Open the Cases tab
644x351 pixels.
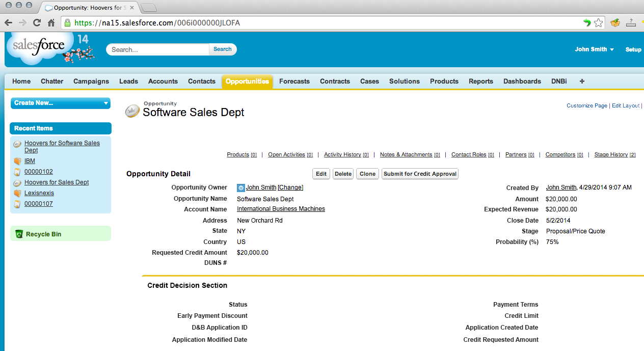[x=369, y=82]
